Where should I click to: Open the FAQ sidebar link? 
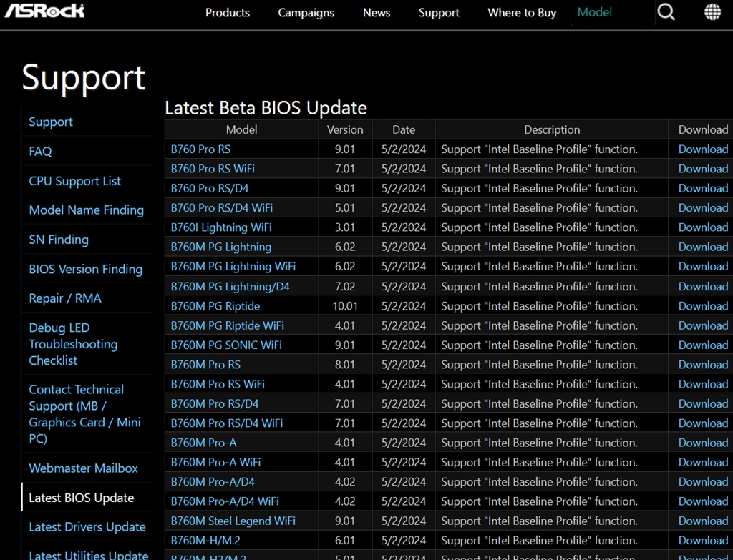coord(40,152)
